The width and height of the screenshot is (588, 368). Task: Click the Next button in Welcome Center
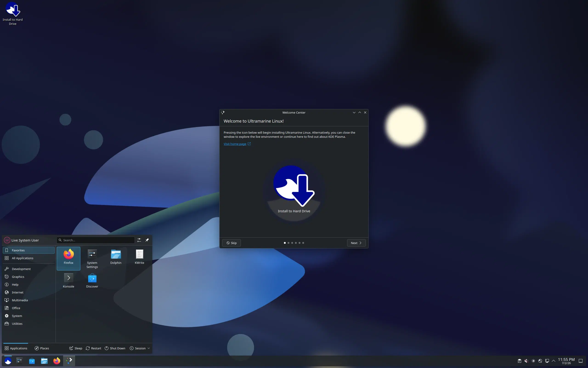pyautogui.click(x=356, y=243)
